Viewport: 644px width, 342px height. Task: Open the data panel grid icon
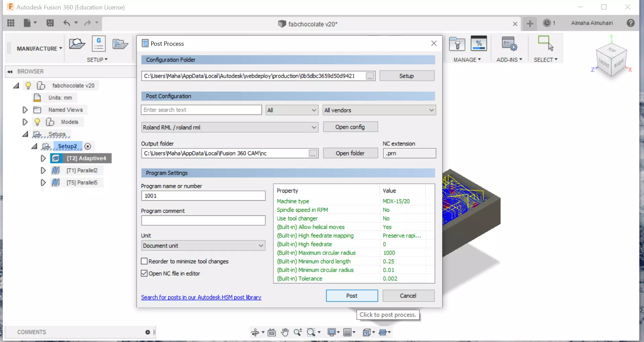coord(11,23)
